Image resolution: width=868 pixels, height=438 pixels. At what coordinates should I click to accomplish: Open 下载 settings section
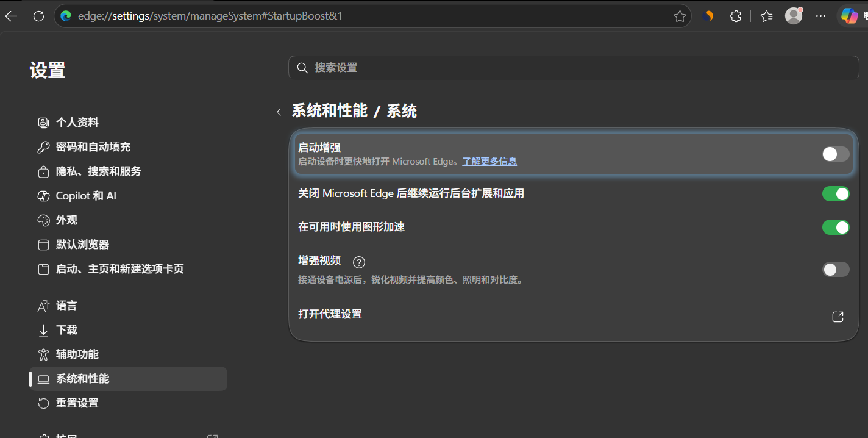[128, 330]
